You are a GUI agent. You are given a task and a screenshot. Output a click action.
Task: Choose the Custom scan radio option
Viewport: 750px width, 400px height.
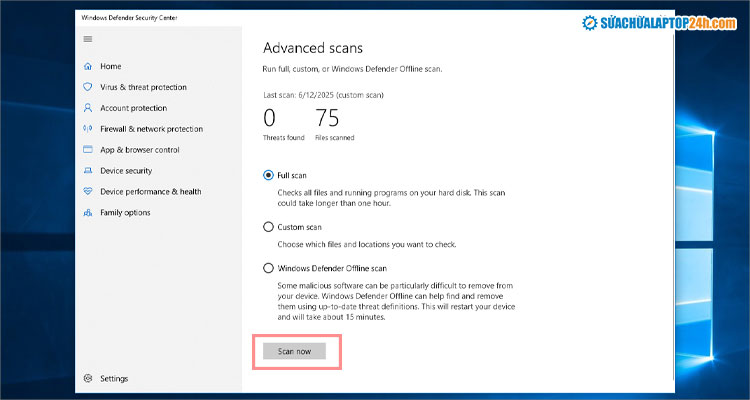pos(268,227)
